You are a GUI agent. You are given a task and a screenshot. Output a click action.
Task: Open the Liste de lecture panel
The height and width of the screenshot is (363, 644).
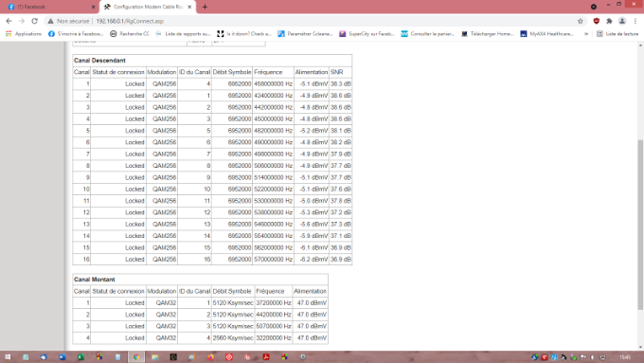click(617, 34)
